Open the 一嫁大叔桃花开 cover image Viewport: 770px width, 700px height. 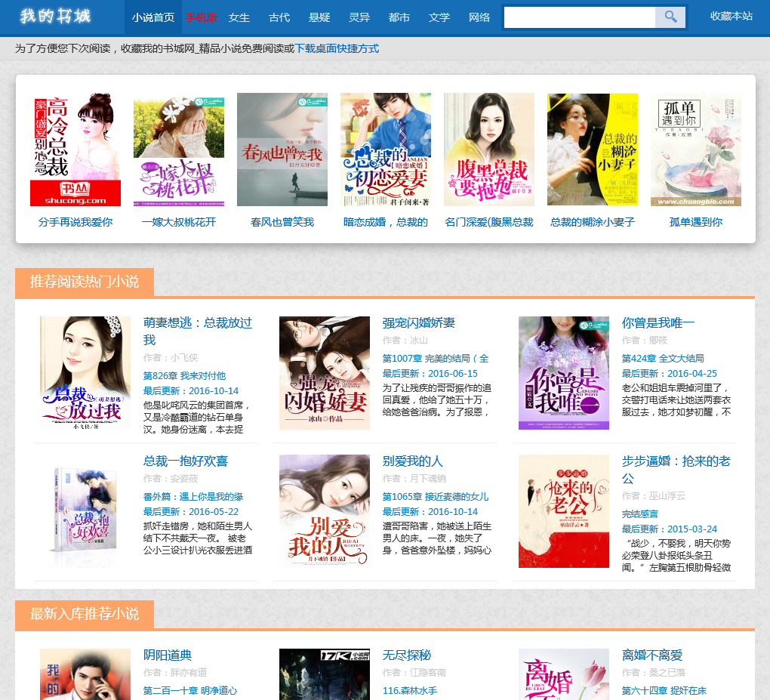pos(179,150)
